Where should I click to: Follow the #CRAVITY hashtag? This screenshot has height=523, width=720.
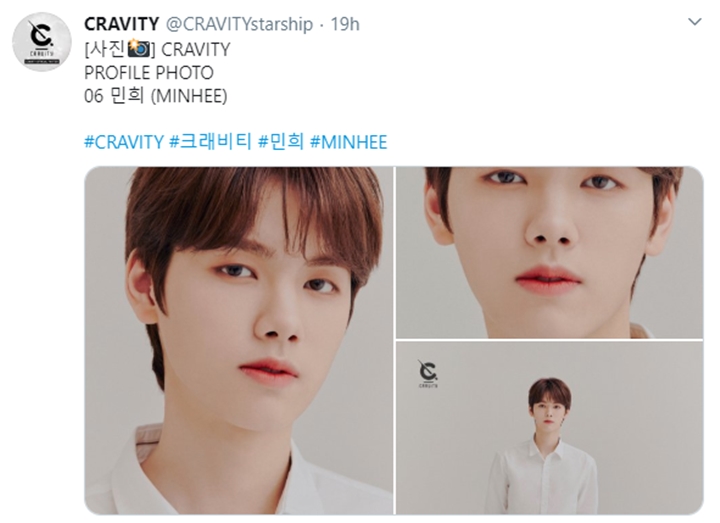click(124, 142)
